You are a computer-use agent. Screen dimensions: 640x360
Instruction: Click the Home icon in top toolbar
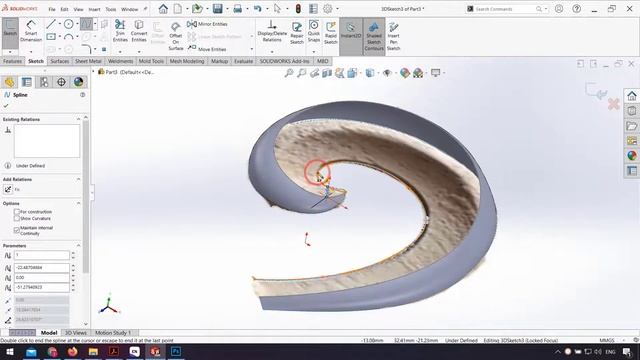[163, 9]
